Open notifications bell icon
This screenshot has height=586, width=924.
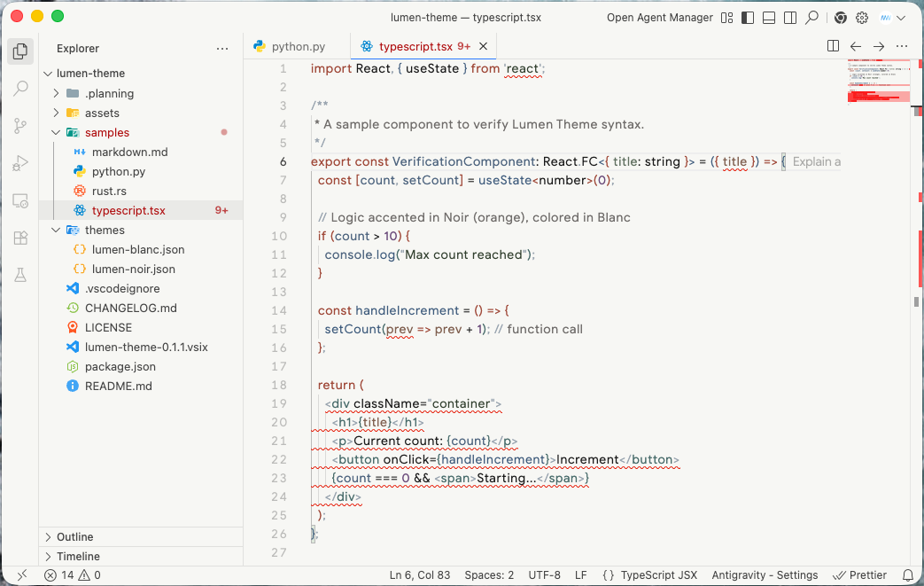click(908, 575)
